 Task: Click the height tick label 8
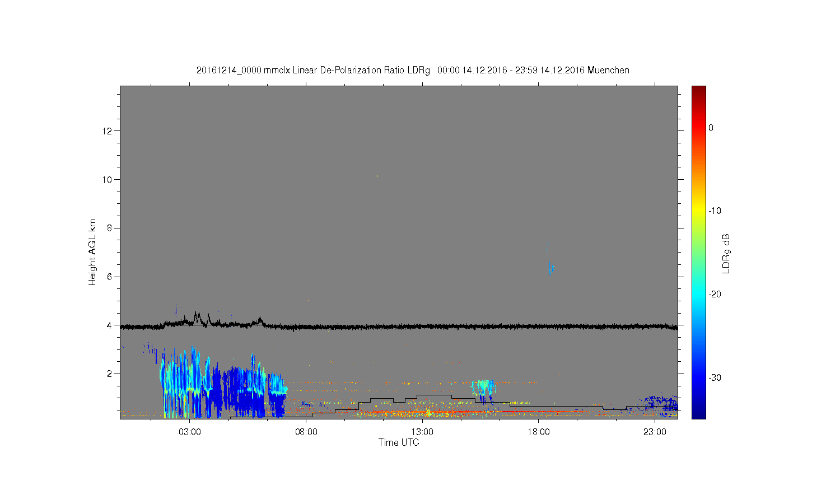point(110,228)
